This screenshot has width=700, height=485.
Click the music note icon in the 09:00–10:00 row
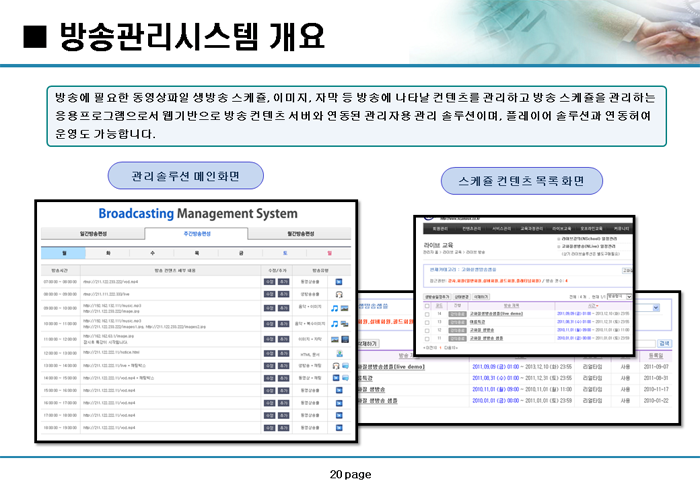(334, 308)
